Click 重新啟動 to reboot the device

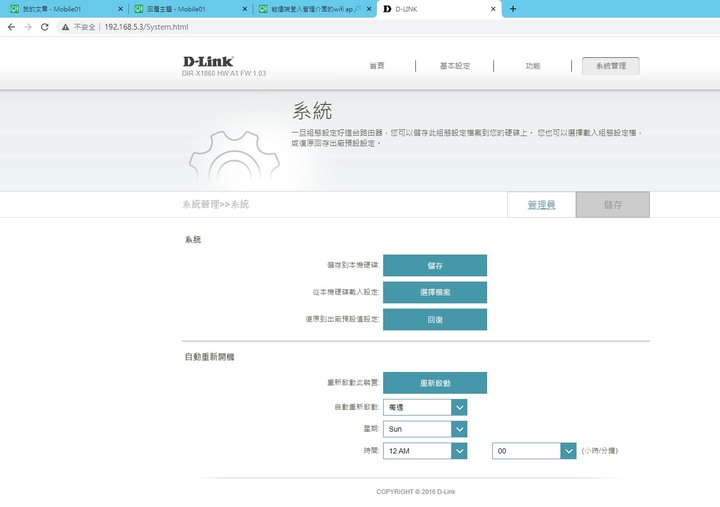tap(435, 383)
